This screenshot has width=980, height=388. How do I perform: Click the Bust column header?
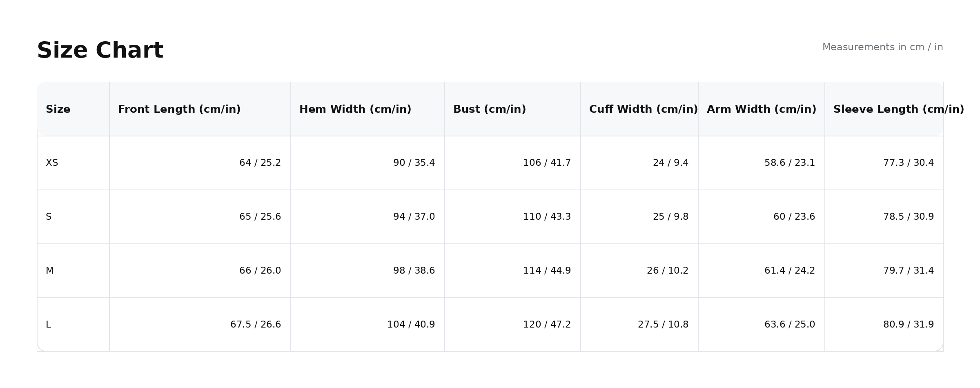490,109
